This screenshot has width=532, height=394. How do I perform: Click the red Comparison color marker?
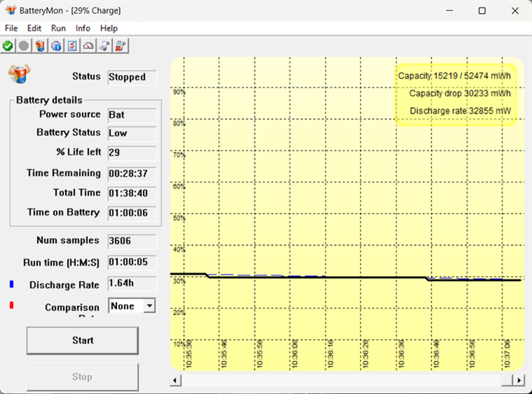[x=11, y=305]
